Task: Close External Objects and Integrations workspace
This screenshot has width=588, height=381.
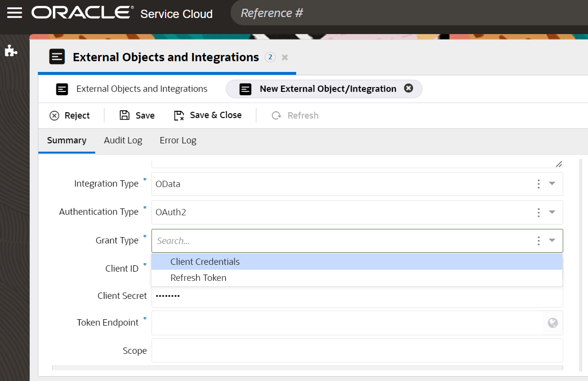Action: (x=285, y=57)
